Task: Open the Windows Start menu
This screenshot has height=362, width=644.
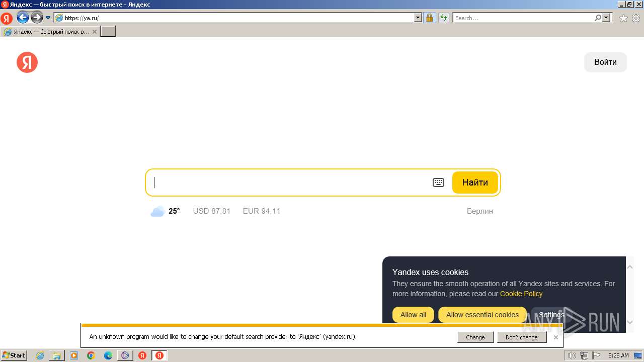Action: click(x=14, y=355)
